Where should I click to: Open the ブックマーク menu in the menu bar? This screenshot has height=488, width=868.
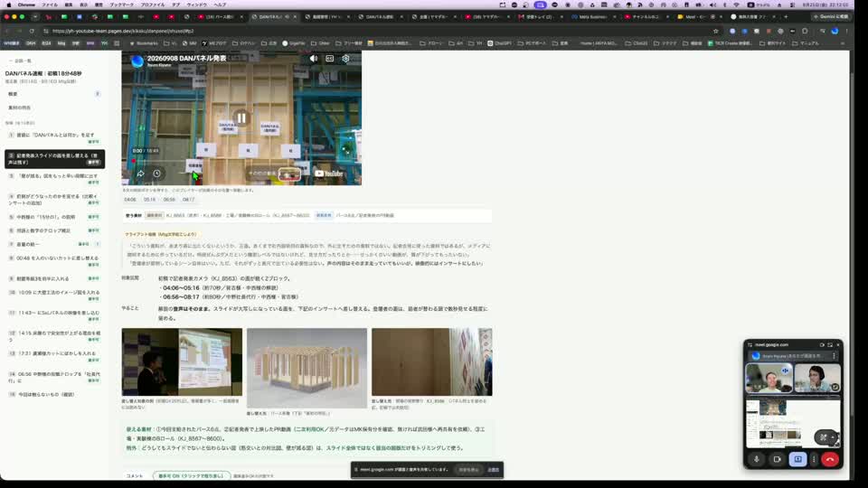point(121,5)
